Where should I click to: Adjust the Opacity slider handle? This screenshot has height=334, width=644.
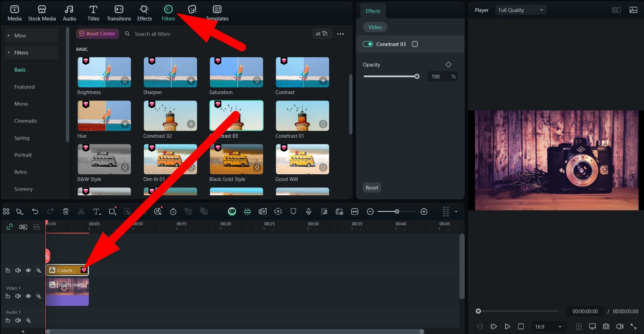coord(417,76)
